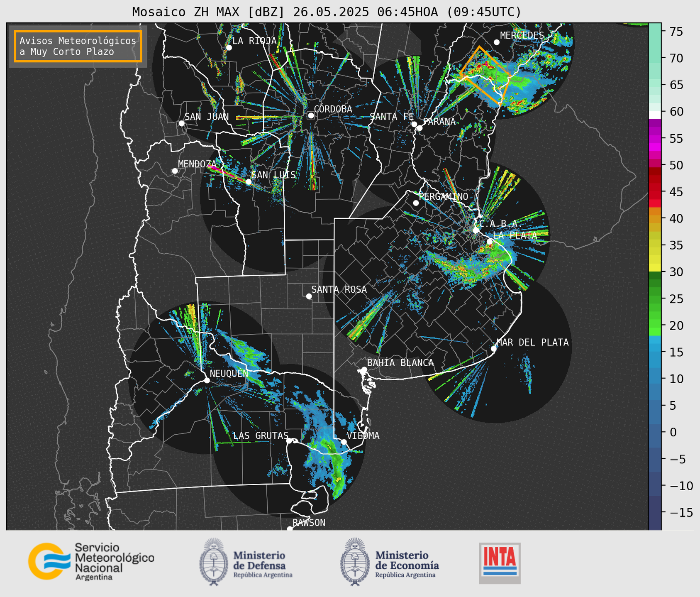
Task: Select the LA RIOJA city marker
Action: pyautogui.click(x=229, y=47)
